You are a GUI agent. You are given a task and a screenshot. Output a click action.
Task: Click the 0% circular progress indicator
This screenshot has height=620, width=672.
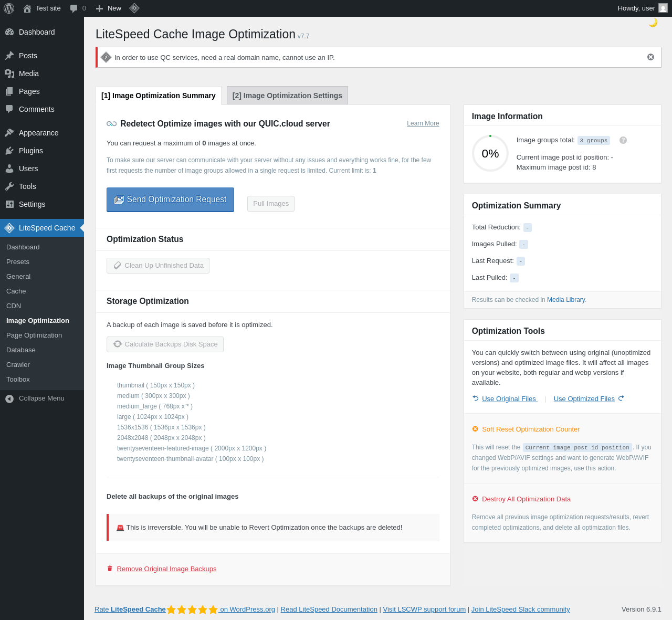coord(490,153)
